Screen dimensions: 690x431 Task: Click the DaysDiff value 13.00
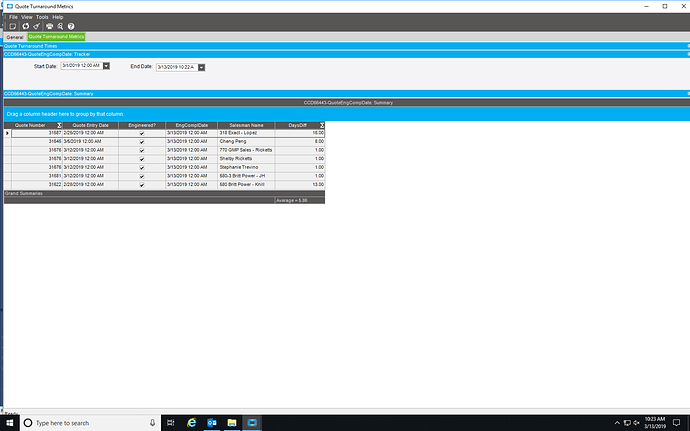(x=300, y=185)
